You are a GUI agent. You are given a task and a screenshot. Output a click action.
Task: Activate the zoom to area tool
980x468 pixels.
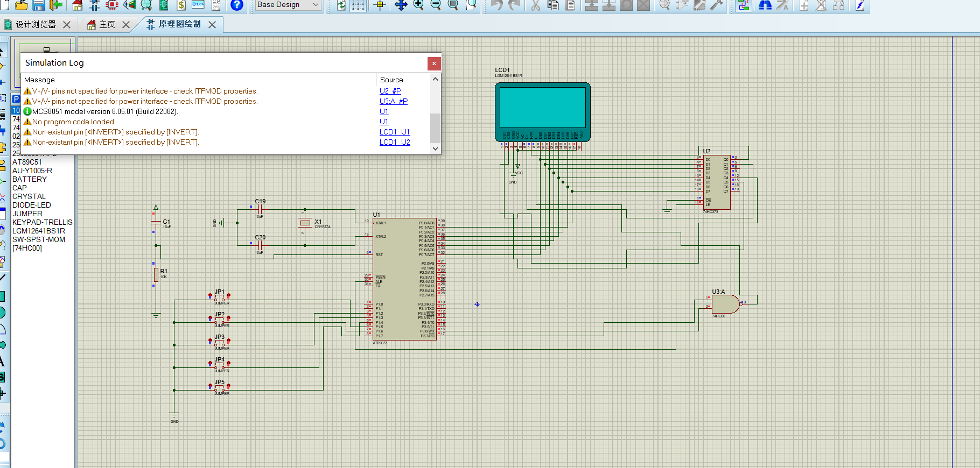tap(471, 5)
